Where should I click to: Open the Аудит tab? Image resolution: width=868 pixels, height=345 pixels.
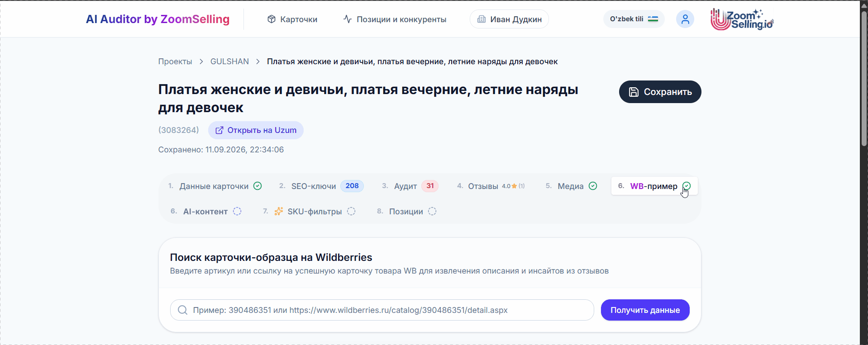click(x=410, y=186)
